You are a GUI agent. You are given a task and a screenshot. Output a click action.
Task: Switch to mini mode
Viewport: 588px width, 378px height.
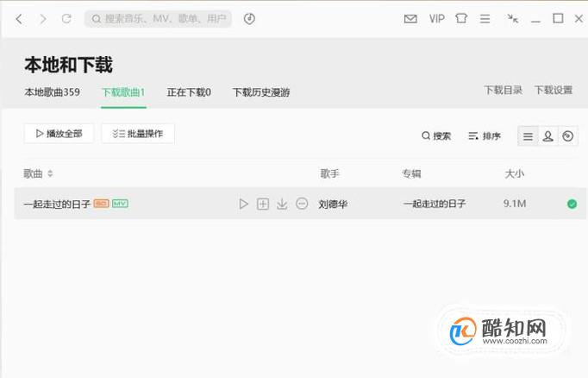512,19
